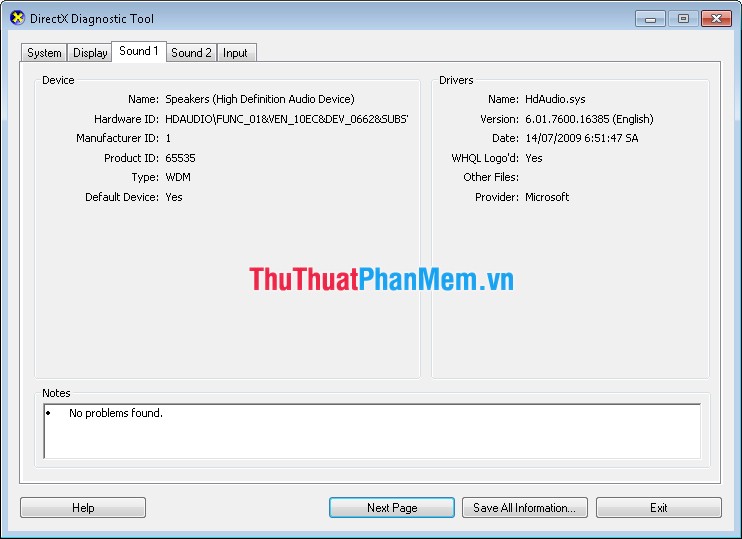742x539 pixels.
Task: Switch to the System tab
Action: click(x=44, y=53)
